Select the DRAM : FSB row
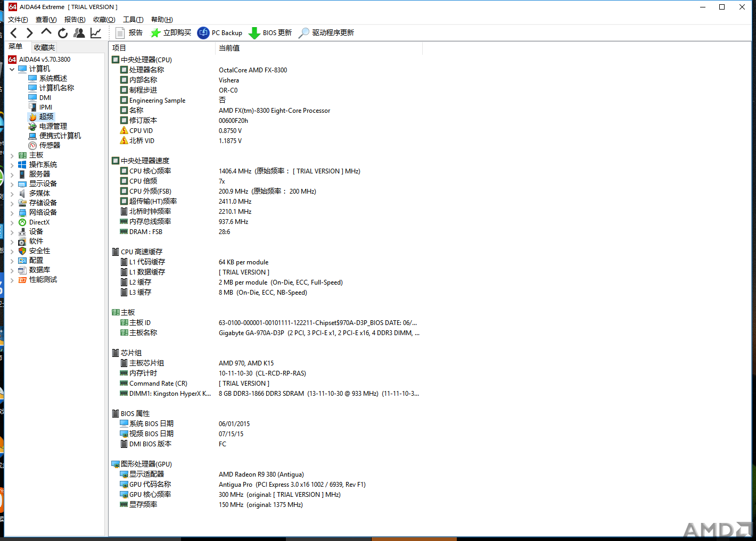This screenshot has height=541, width=756. (266, 231)
